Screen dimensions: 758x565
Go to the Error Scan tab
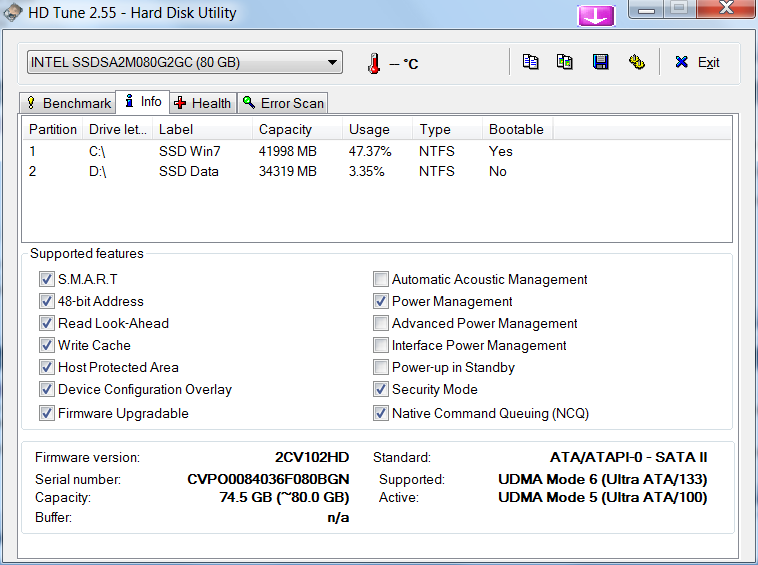click(283, 103)
